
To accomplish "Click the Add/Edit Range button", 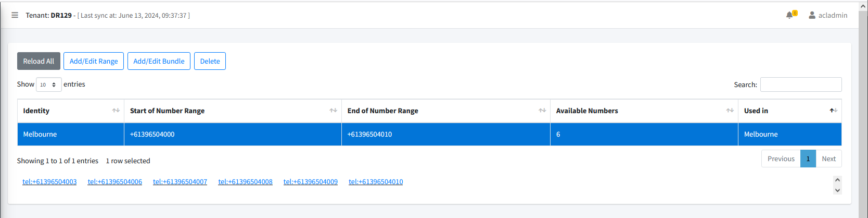I will point(94,61).
